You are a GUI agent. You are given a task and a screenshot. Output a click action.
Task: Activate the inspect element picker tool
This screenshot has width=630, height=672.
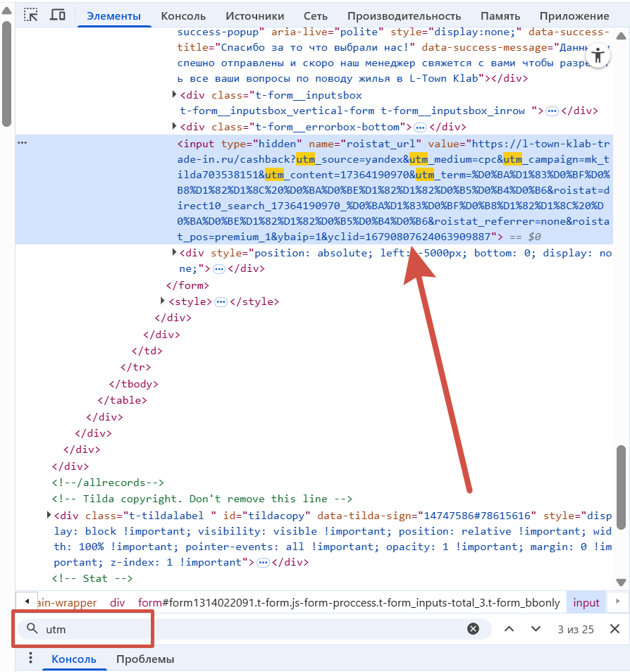(x=31, y=15)
